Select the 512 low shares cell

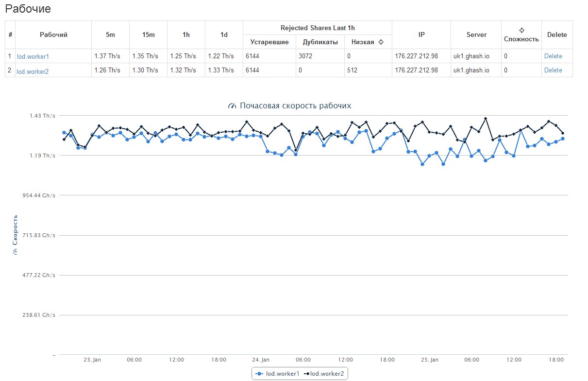(368, 70)
